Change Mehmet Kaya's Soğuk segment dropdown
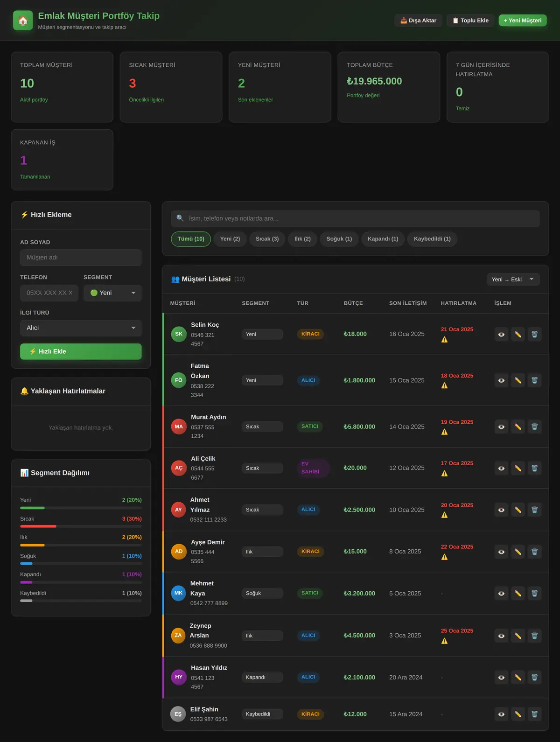The image size is (560, 742). 262,593
